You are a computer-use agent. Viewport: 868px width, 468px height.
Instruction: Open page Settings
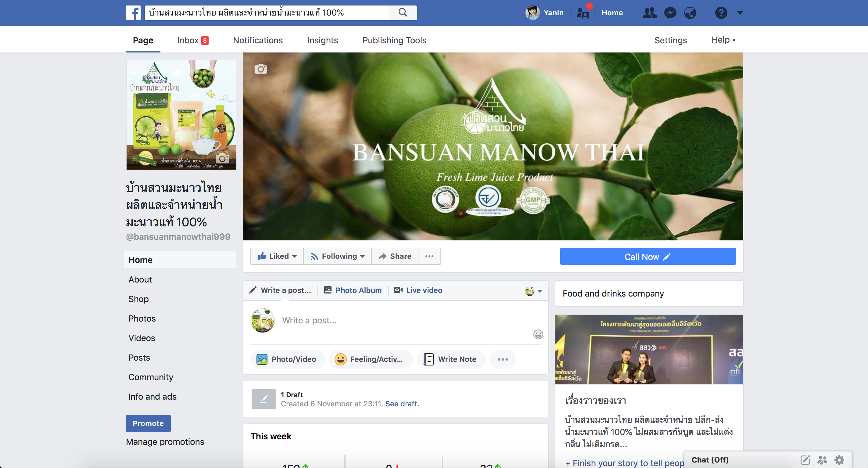coord(670,40)
